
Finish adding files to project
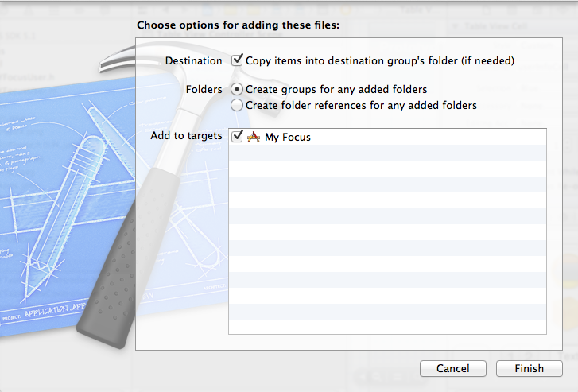click(x=529, y=368)
